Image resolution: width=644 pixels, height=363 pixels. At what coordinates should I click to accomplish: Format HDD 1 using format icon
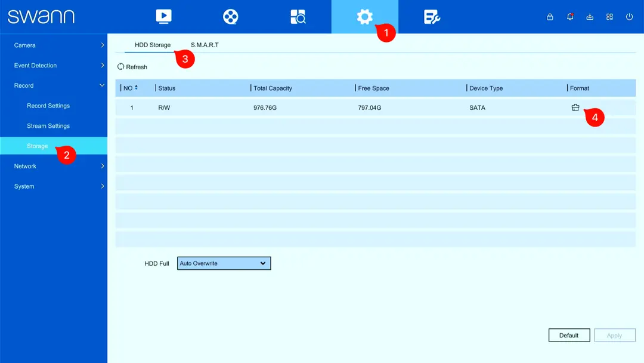(575, 107)
